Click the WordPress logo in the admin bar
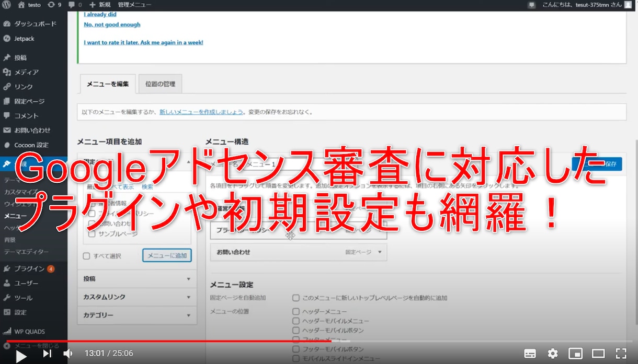The width and height of the screenshot is (638, 364). [x=6, y=5]
